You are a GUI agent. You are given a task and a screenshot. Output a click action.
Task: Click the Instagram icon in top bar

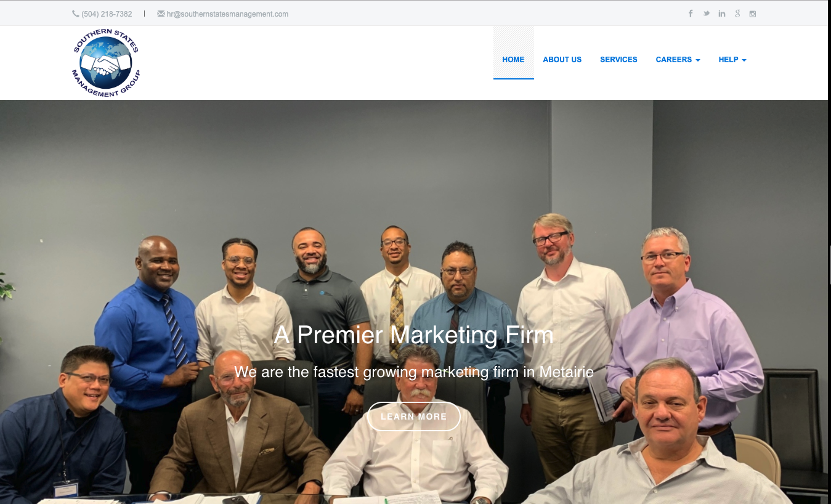tap(753, 14)
